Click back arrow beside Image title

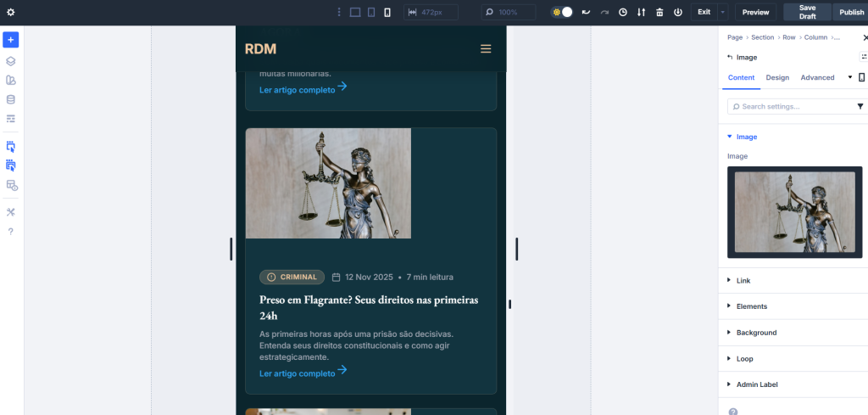click(x=730, y=57)
